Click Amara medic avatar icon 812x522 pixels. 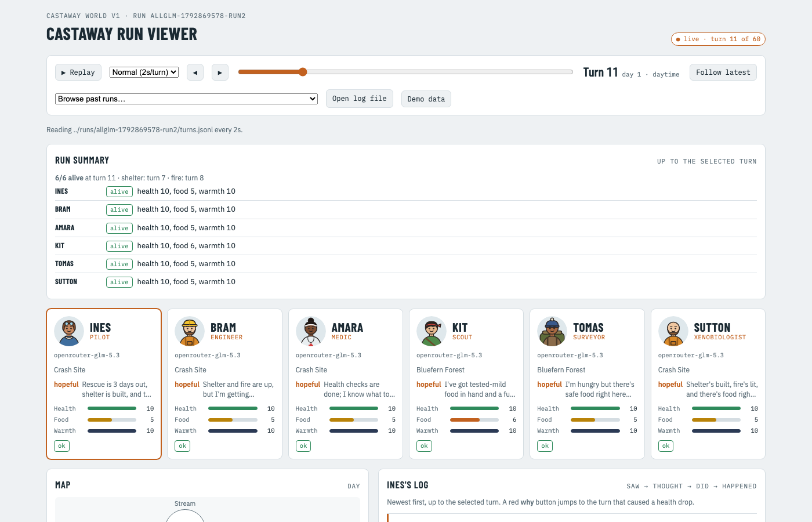tap(311, 331)
